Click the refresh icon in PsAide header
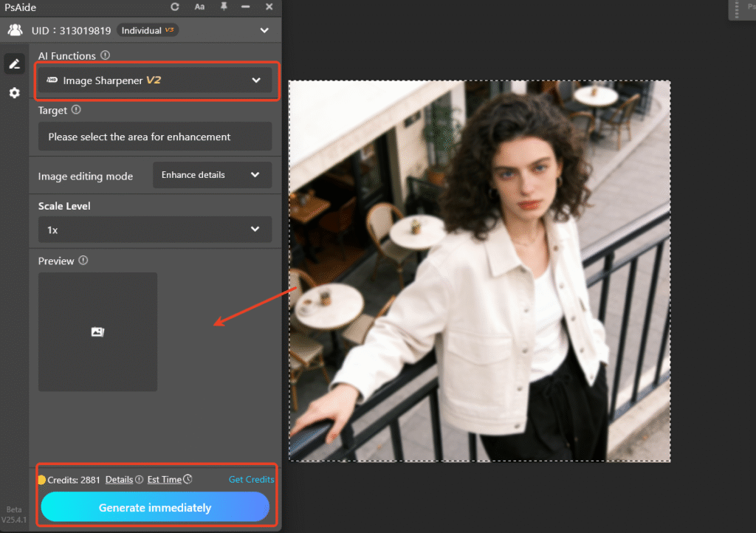Viewport: 756px width, 533px height. point(175,7)
